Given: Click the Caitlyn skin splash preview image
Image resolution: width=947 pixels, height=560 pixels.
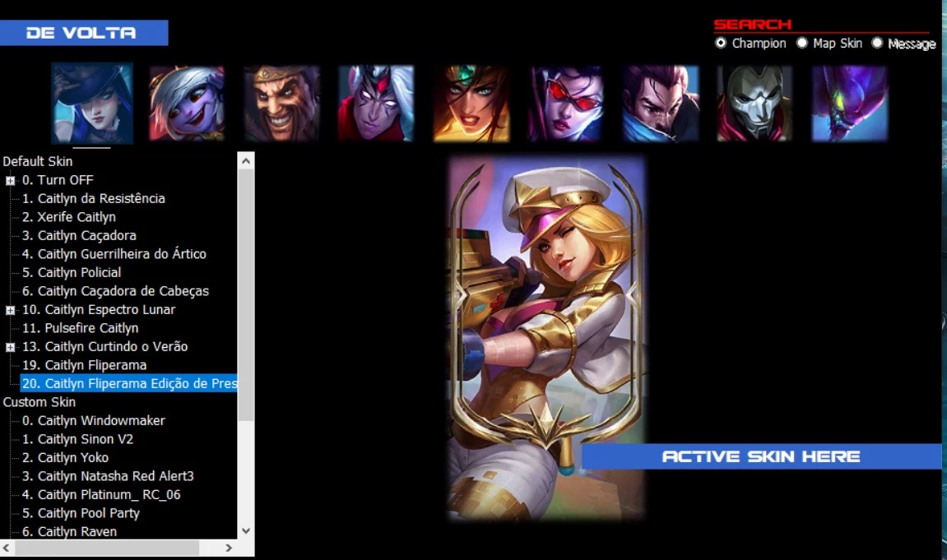Looking at the screenshot, I should 546,339.
